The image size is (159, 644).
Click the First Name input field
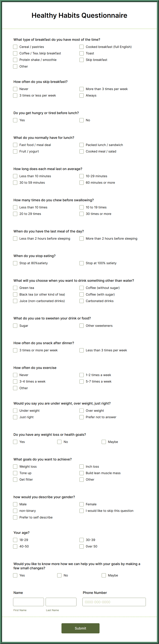28,602
